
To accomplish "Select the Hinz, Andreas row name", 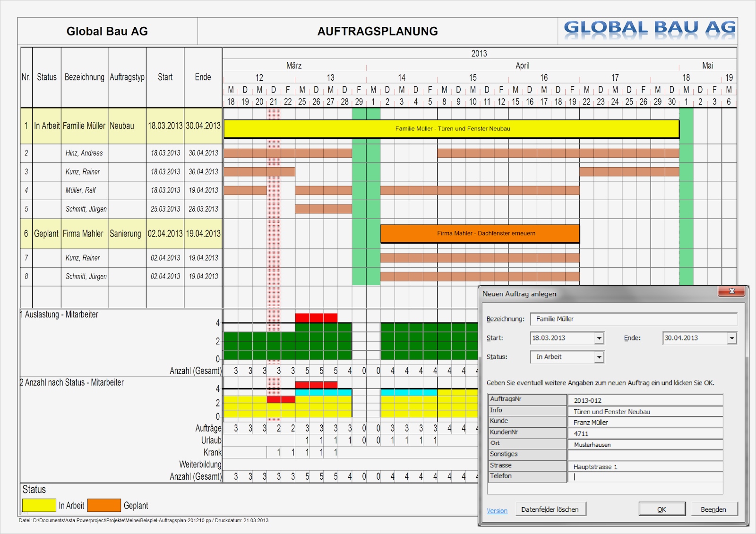I will (x=84, y=153).
